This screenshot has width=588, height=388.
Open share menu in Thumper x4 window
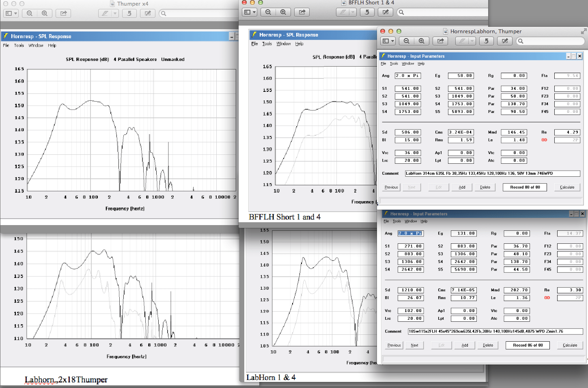[x=63, y=13]
